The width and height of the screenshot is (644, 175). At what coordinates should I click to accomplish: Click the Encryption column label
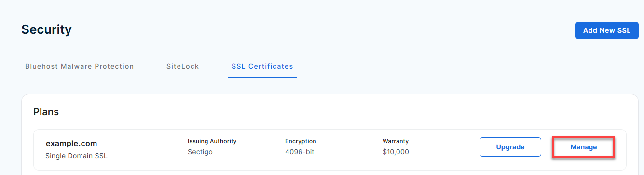301,141
